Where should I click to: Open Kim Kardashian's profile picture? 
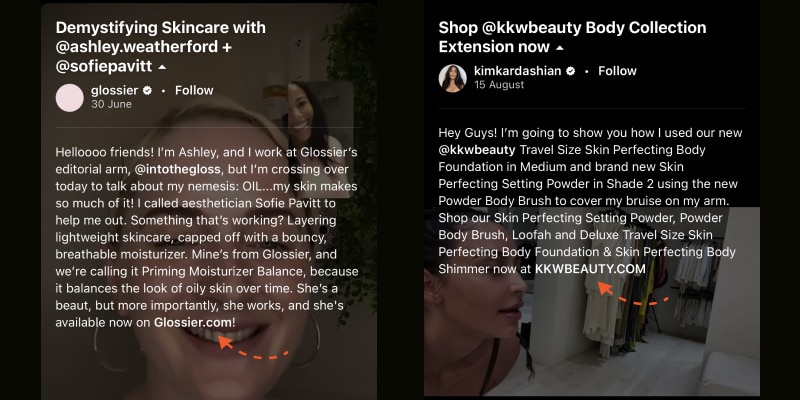click(453, 78)
